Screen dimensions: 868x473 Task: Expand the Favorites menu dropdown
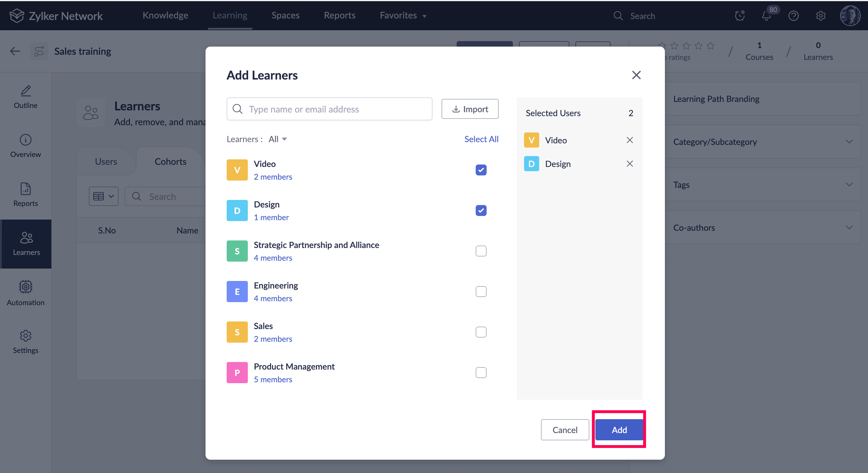pos(403,15)
